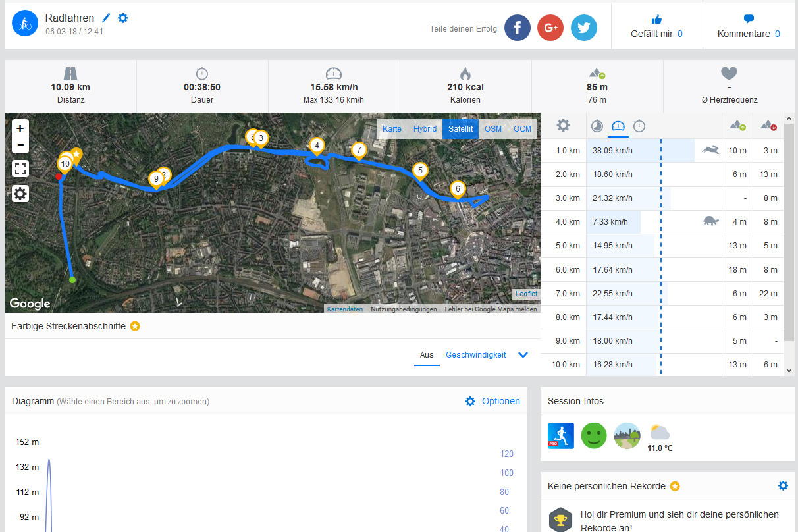Viewport: 798px width, 532px height.
Task: Click elevation loss column header icon
Action: [x=768, y=126]
